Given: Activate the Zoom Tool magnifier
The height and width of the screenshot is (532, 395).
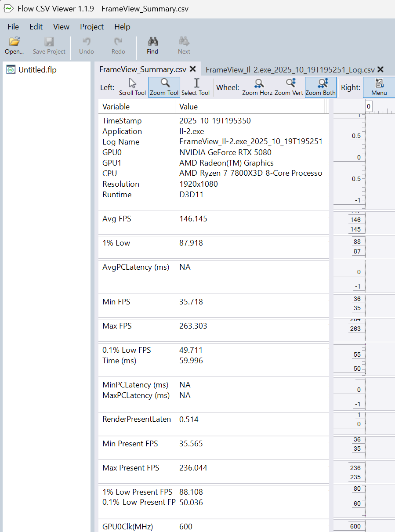Looking at the screenshot, I should tap(164, 87).
